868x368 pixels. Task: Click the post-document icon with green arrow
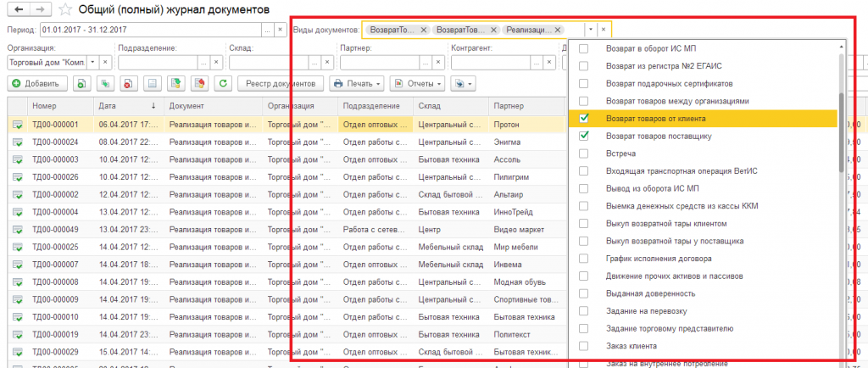pos(175,84)
